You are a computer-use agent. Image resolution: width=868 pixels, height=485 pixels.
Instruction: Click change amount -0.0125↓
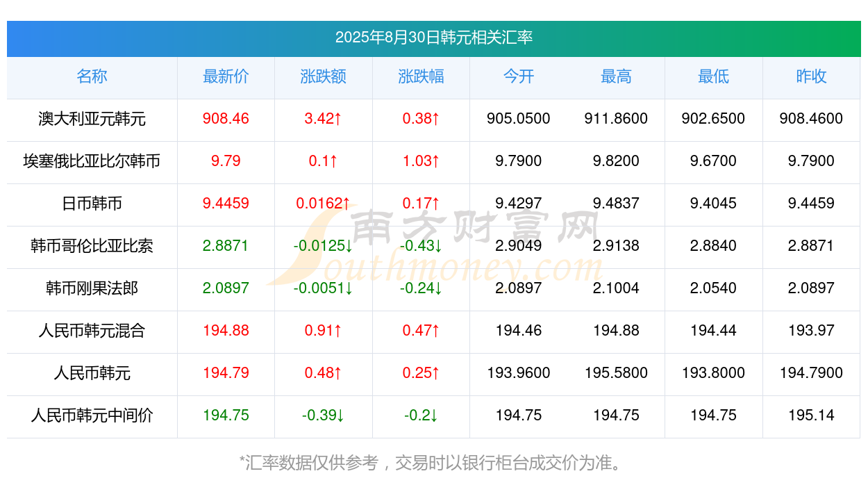pos(324,246)
